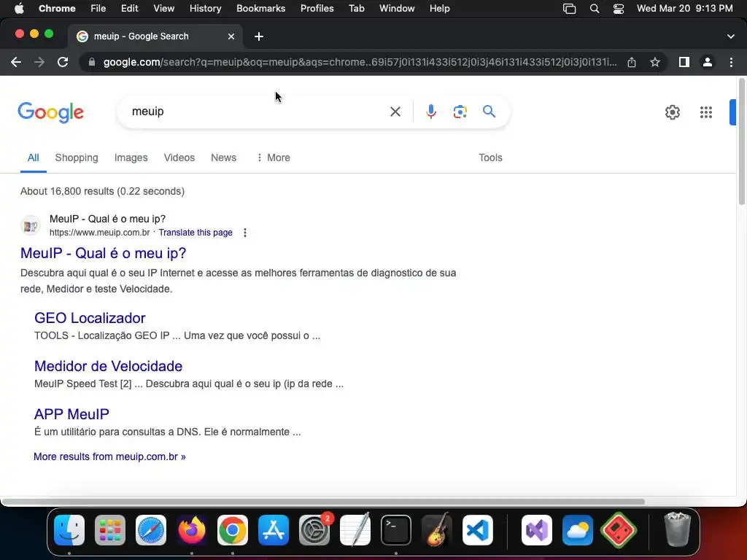Share this page icon in address bar
Image resolution: width=747 pixels, height=560 pixels.
(x=632, y=63)
